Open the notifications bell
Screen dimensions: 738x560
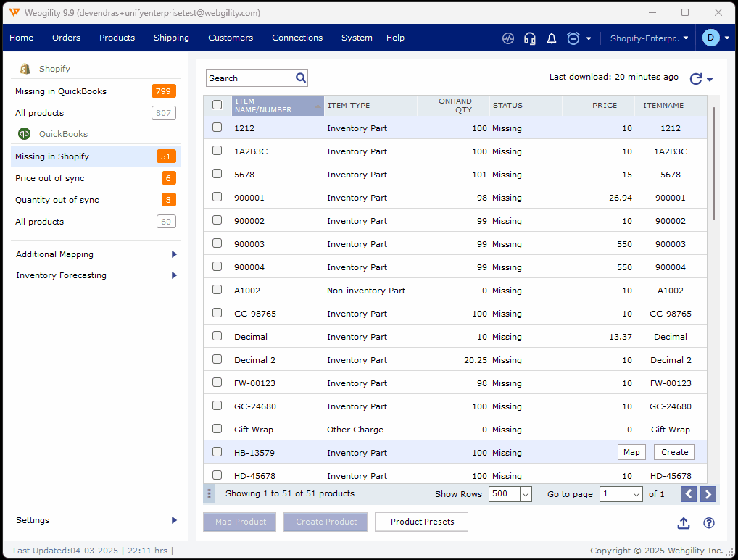(x=552, y=38)
